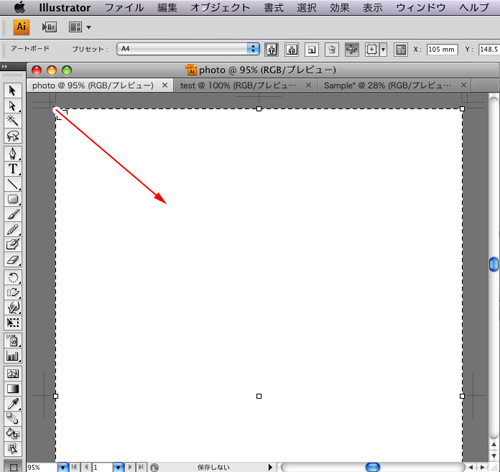This screenshot has width=500, height=472.
Task: Select the Pen tool
Action: pyautogui.click(x=13, y=154)
